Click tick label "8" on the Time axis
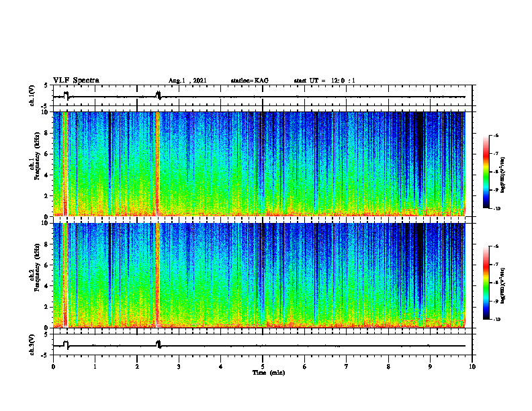532x411 pixels. (388, 367)
